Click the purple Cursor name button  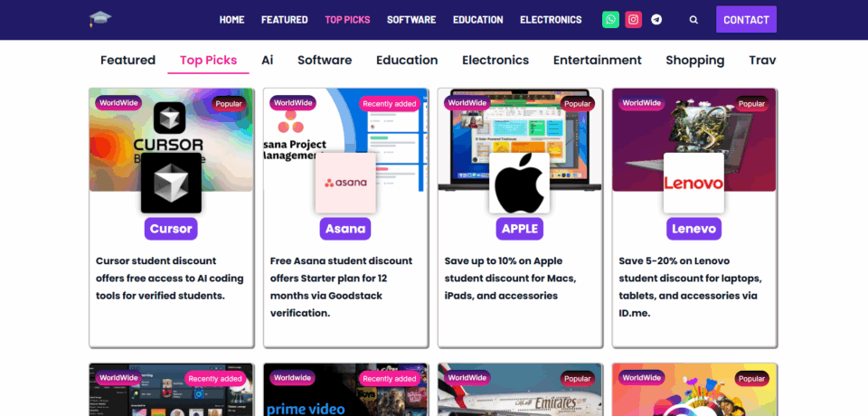point(171,229)
